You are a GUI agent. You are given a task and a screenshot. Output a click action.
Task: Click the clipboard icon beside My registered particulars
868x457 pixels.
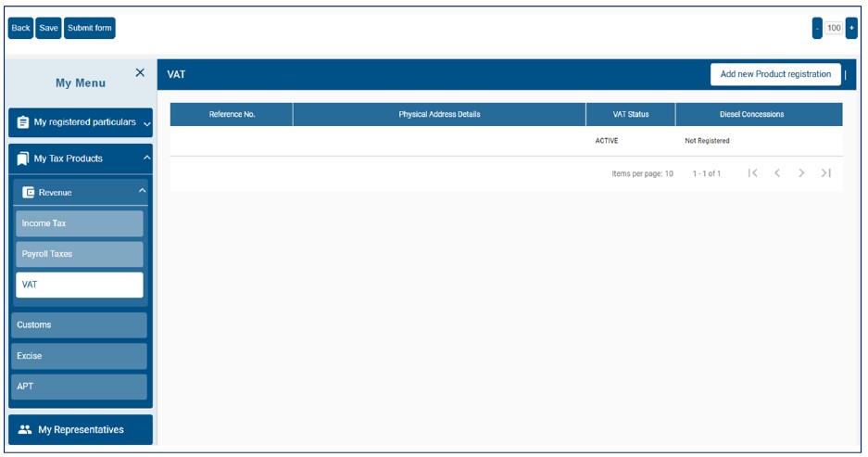click(x=23, y=122)
